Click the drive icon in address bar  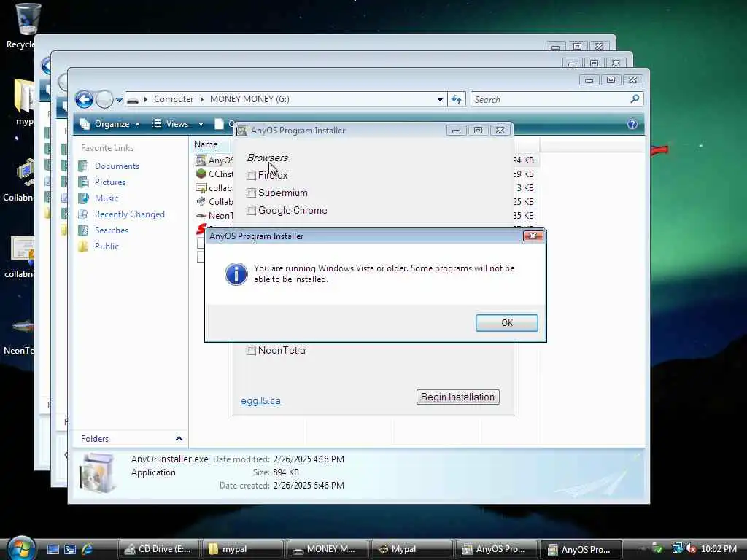coord(133,100)
